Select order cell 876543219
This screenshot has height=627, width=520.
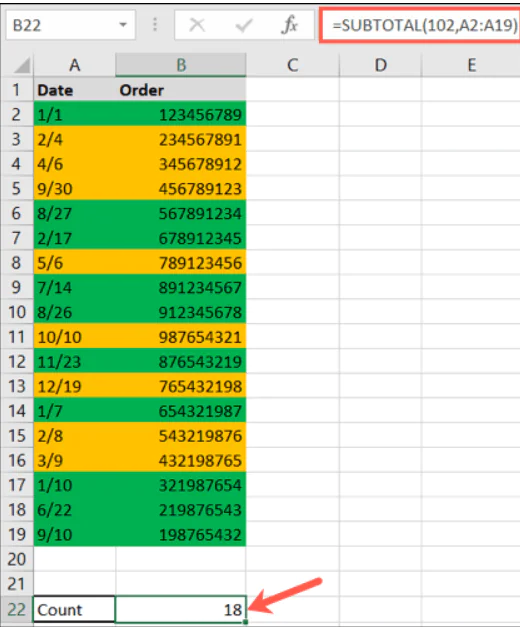(x=181, y=361)
